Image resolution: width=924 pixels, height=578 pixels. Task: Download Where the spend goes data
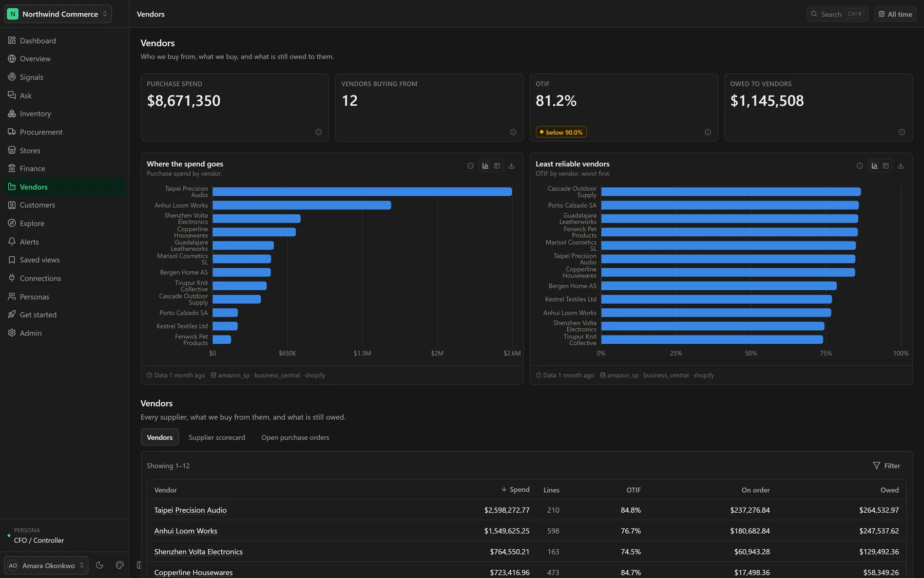pyautogui.click(x=511, y=166)
